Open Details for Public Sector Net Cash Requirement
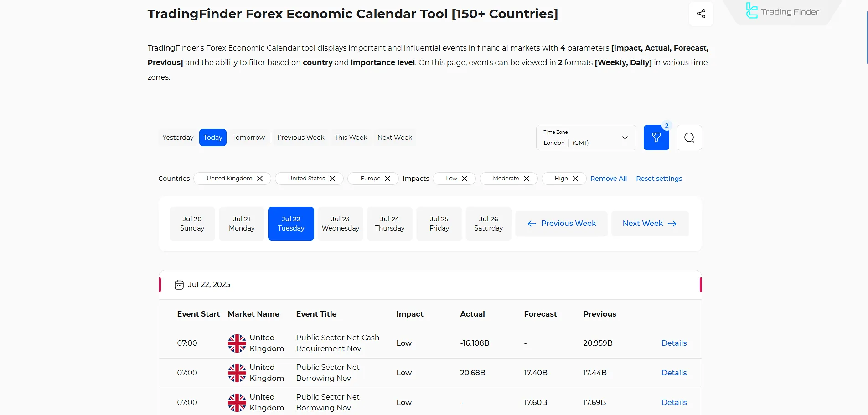Screen dimensions: 868x415 [674, 343]
